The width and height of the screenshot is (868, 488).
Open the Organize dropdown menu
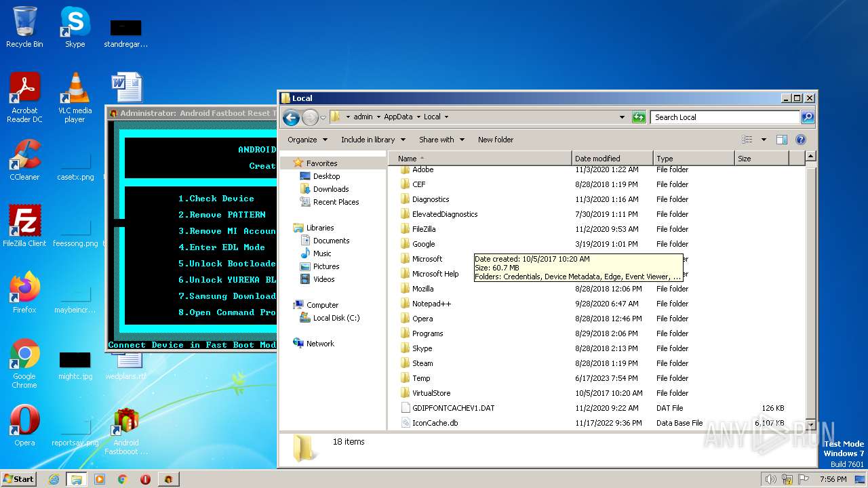pyautogui.click(x=307, y=140)
